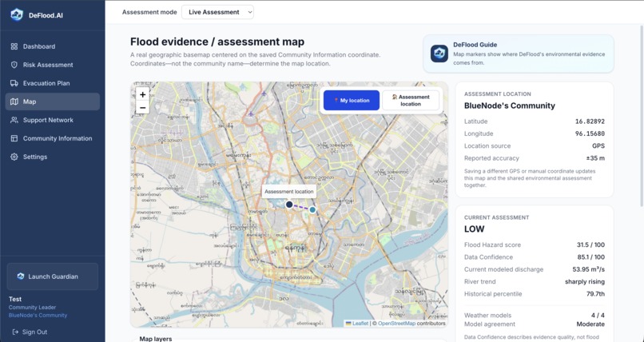Open Dashboard via its grid icon
The height and width of the screenshot is (342, 644).
14,46
